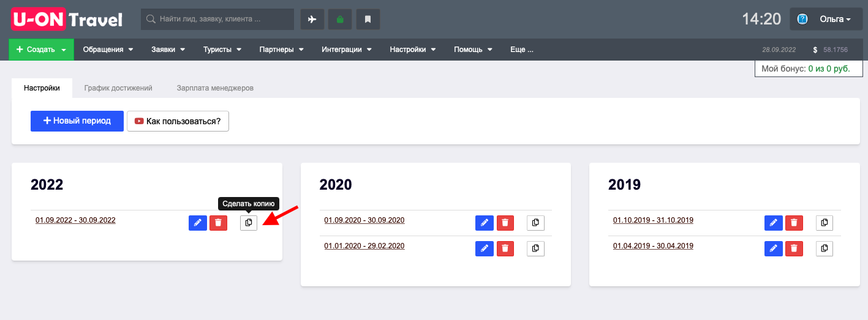Click the Мой бонус box
The width and height of the screenshot is (868, 320).
coord(809,69)
